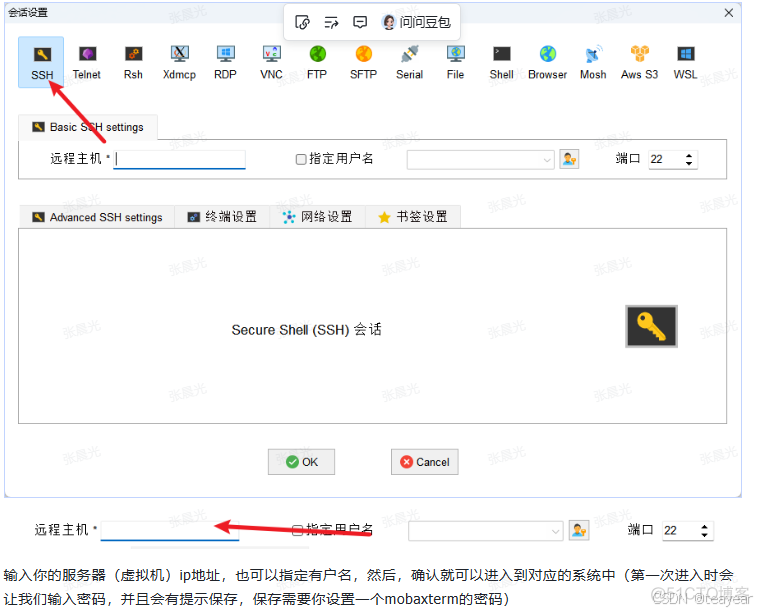This screenshot has width=759, height=612.
Task: Confirm with the OK button
Action: [x=302, y=462]
